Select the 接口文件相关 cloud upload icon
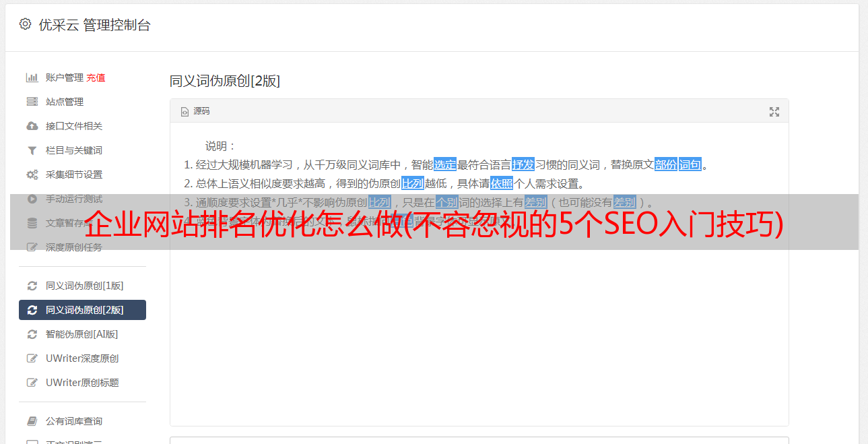 (x=32, y=126)
